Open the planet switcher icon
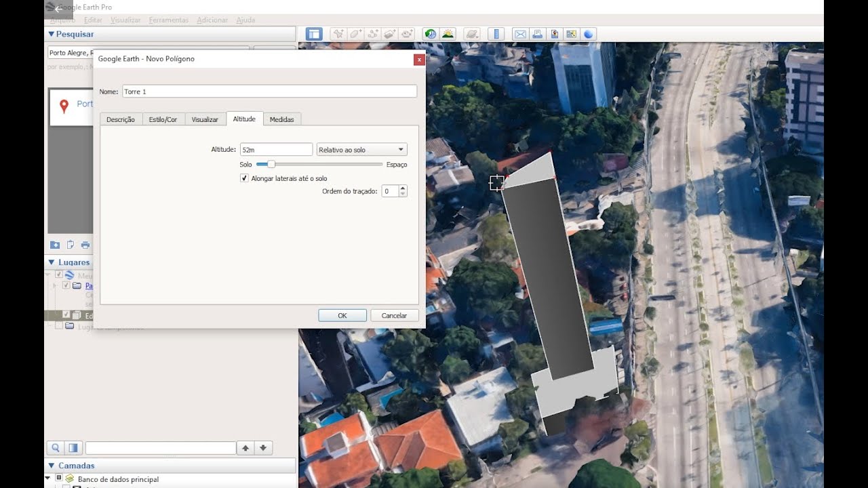 472,34
